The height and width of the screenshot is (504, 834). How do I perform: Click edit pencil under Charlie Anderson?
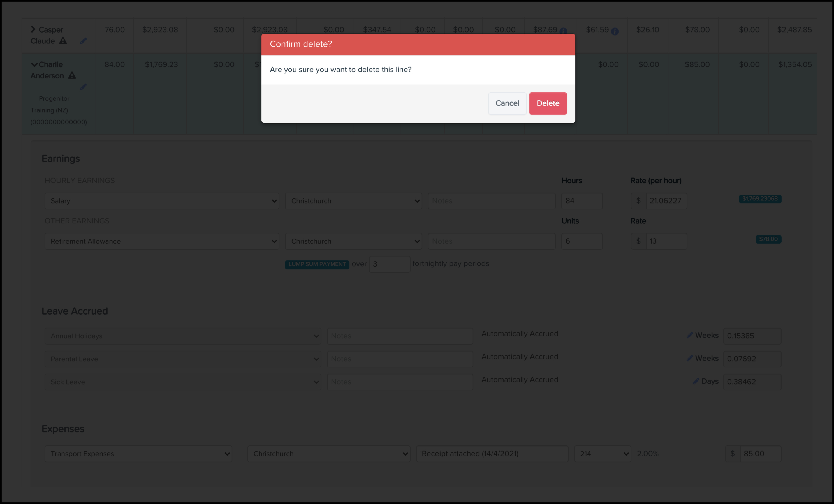click(83, 87)
